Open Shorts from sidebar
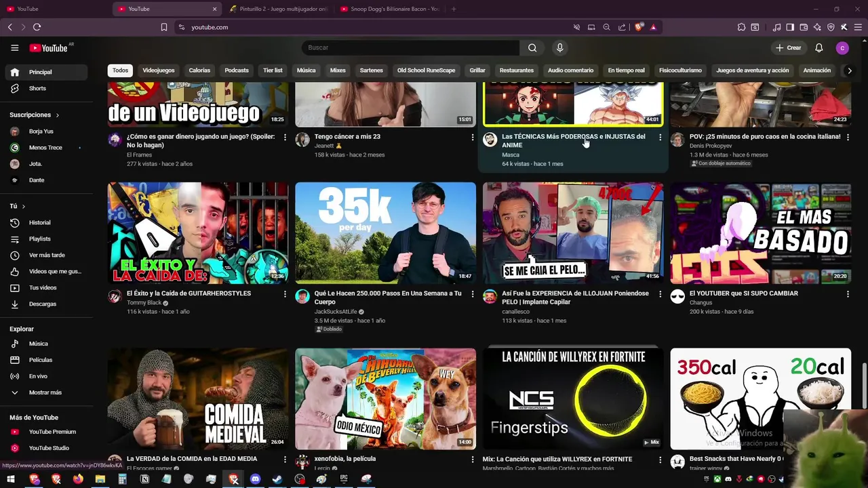Viewport: 868px width, 488px height. pos(46,88)
